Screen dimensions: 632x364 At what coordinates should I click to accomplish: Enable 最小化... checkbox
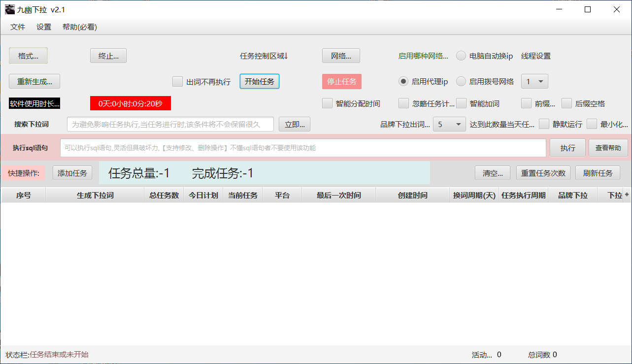tap(592, 124)
